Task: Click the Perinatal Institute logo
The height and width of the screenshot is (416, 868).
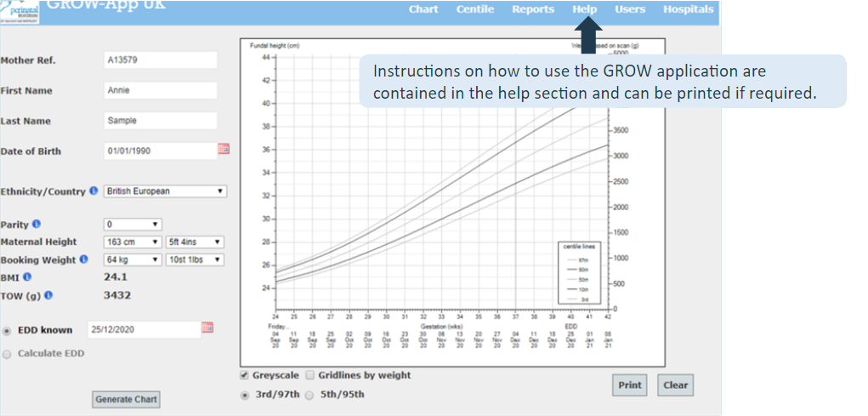Action: [x=20, y=11]
